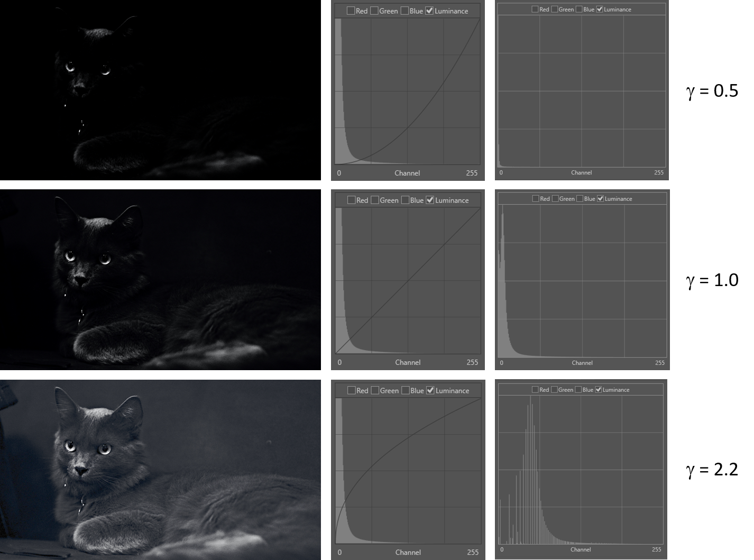754x560 pixels.
Task: Enable Blue in the γ=2.2 curve histogram
Action: [x=405, y=390]
